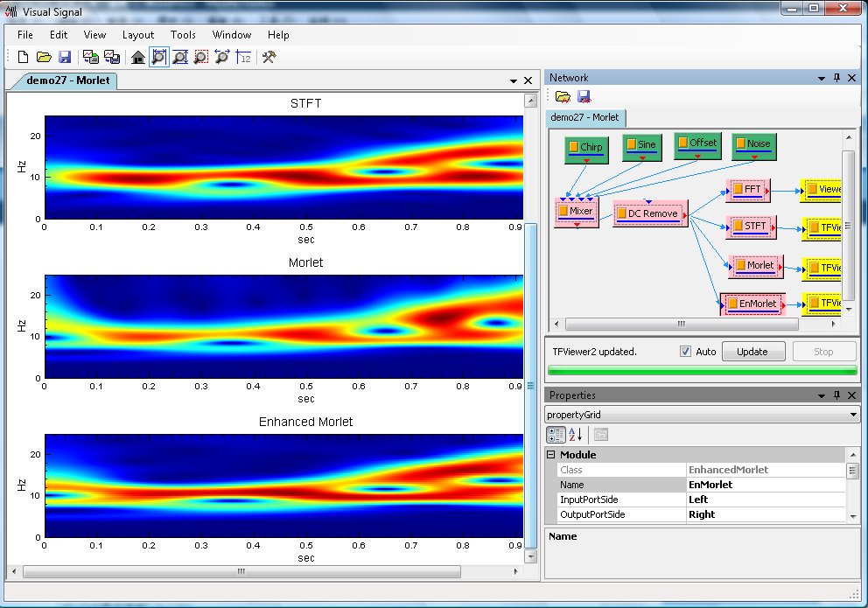This screenshot has height=608, width=868.
Task: Open the Tools menu
Action: coord(183,35)
